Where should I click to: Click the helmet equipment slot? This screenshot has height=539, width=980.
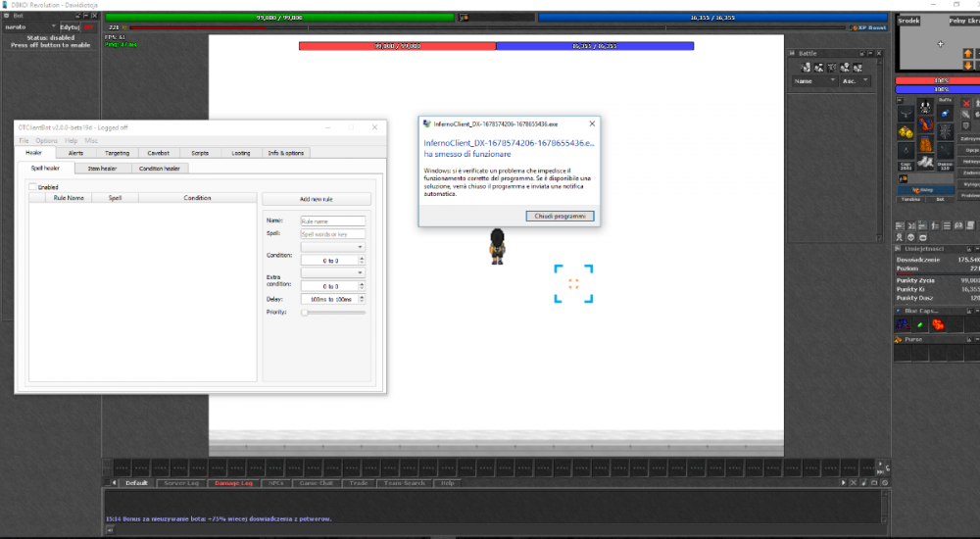pyautogui.click(x=925, y=106)
